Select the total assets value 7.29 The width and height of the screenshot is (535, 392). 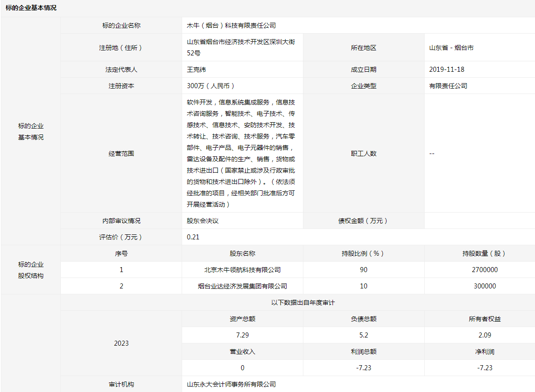point(242,336)
